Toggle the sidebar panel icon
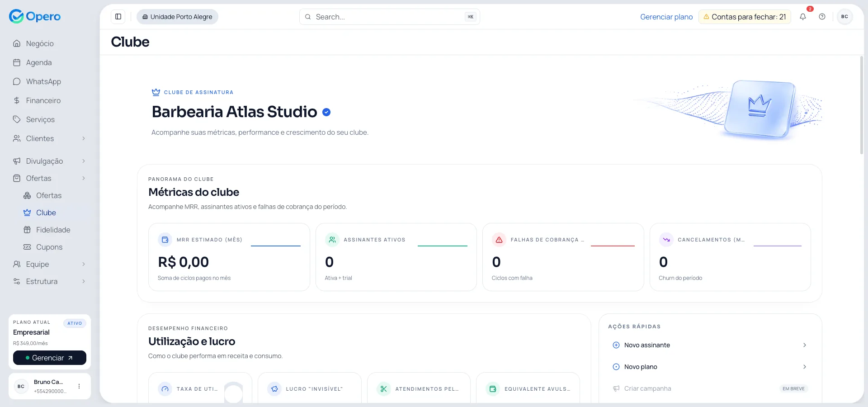 pos(118,17)
